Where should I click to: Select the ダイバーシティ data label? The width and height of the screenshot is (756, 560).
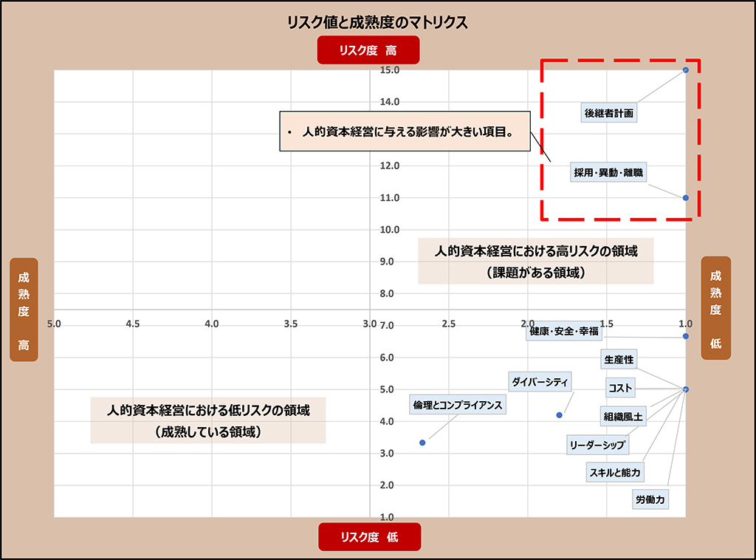click(540, 382)
